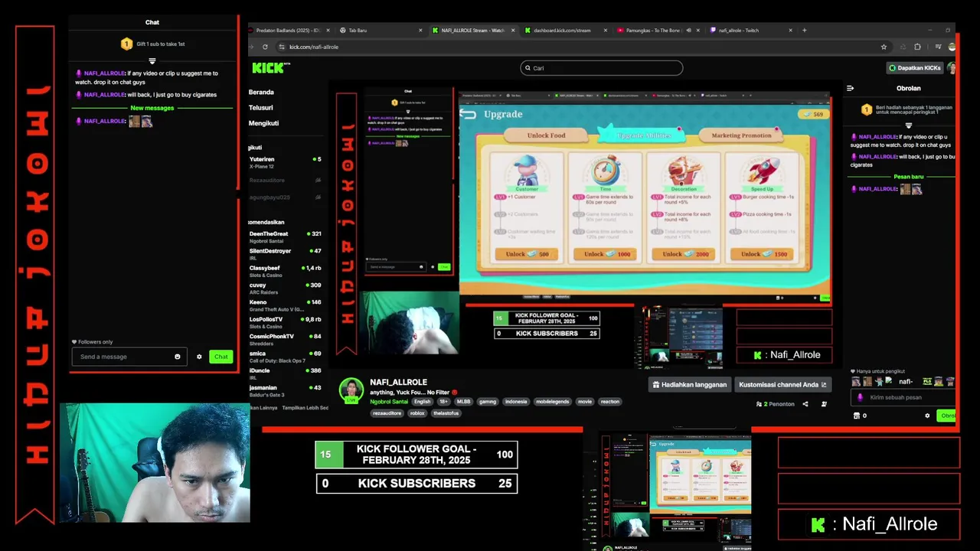The height and width of the screenshot is (551, 980).
Task: Unlock the Customer upgrade for 500
Action: click(x=527, y=254)
